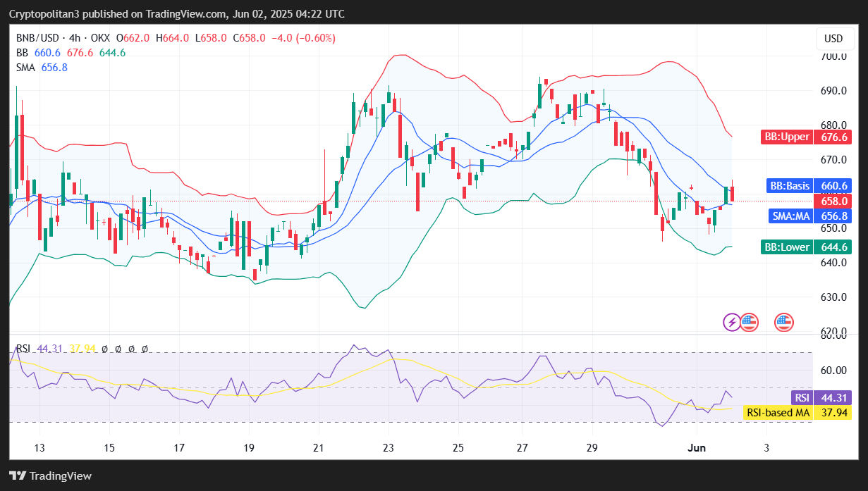The height and width of the screenshot is (491, 868).
Task: Click the 630.0 price axis label
Action: 833,297
